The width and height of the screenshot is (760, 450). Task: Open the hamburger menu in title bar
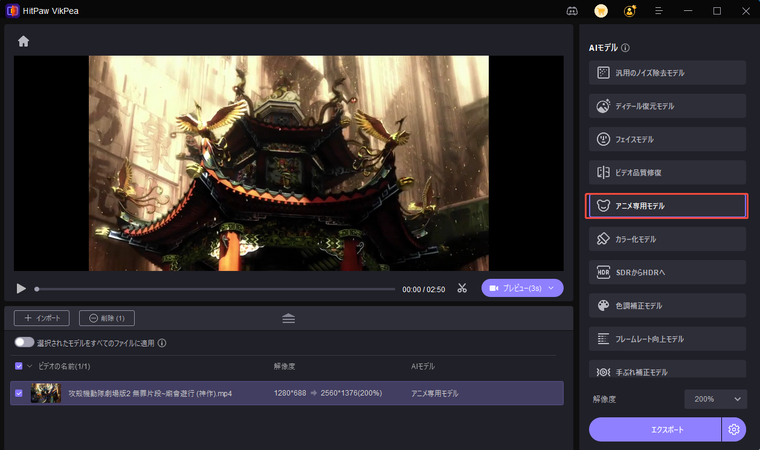point(659,11)
